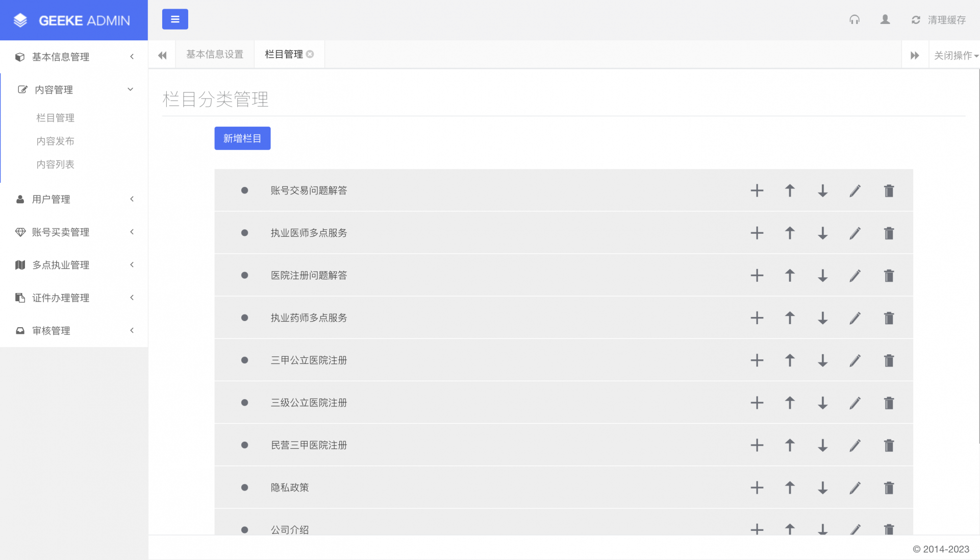The height and width of the screenshot is (560, 980).
Task: Move 三甲公立医院注册 down
Action: click(x=823, y=360)
